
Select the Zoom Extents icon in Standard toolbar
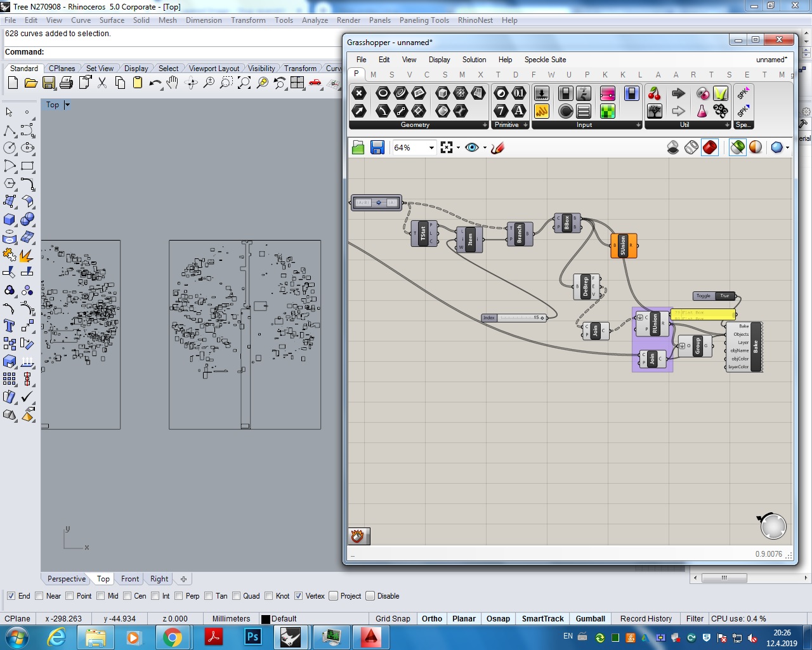244,83
